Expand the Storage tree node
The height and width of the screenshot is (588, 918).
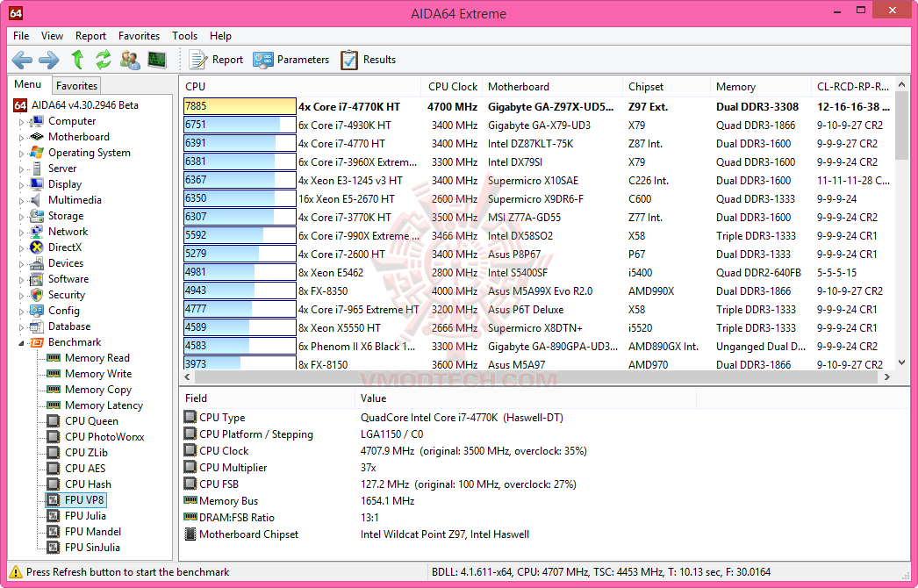click(x=22, y=217)
